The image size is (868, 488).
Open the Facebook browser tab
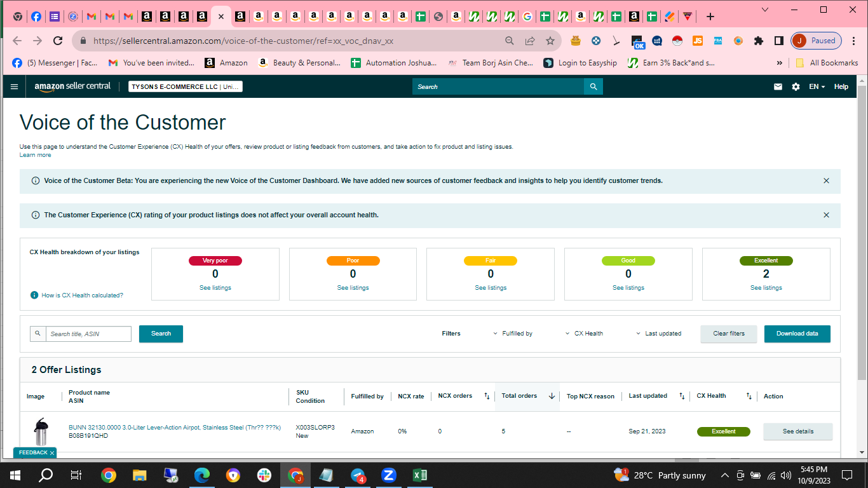(x=36, y=17)
